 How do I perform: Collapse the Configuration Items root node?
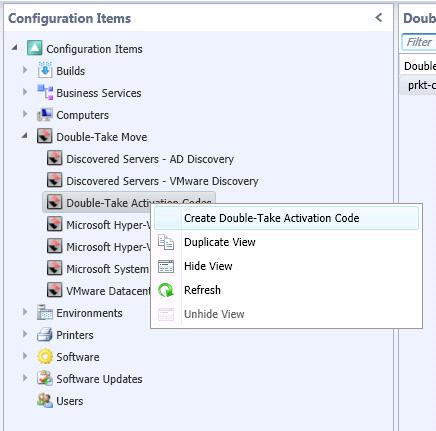14,48
